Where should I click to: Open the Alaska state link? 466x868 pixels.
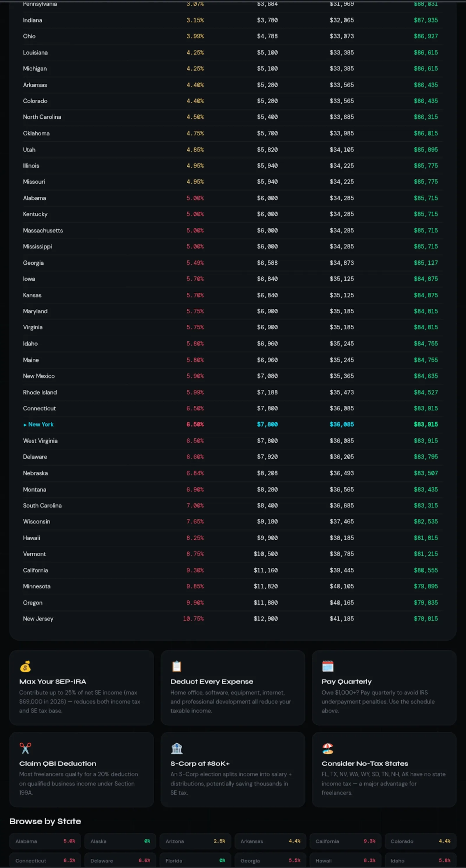coord(120,841)
